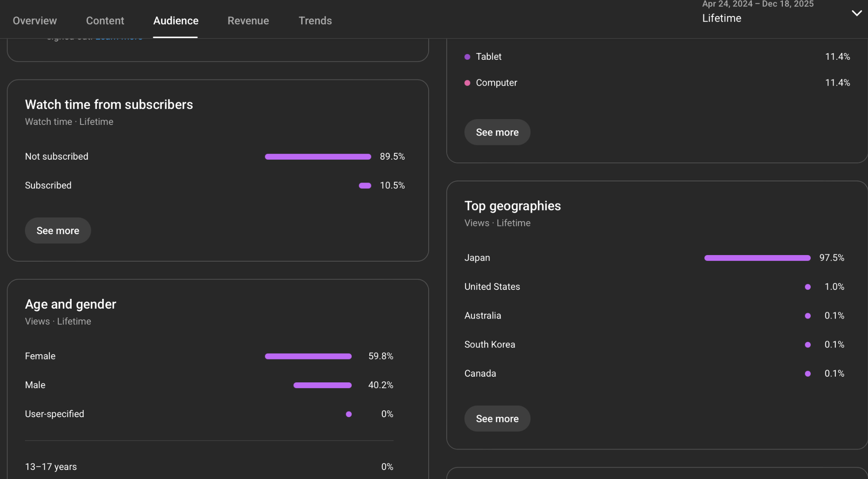
Task: Click the Female views percentage bar
Action: [x=308, y=356]
